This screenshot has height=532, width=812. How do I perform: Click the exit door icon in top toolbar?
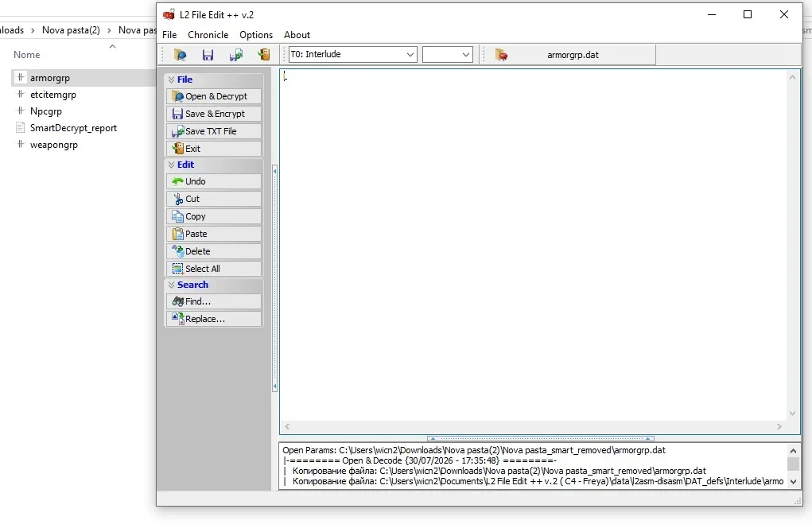tap(263, 55)
